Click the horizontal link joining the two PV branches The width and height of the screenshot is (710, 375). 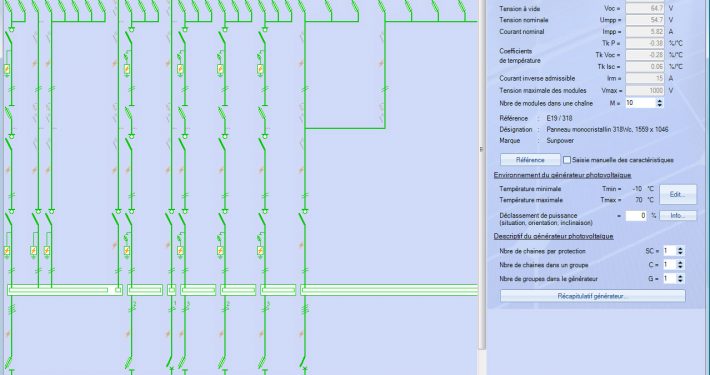[x=345, y=129]
